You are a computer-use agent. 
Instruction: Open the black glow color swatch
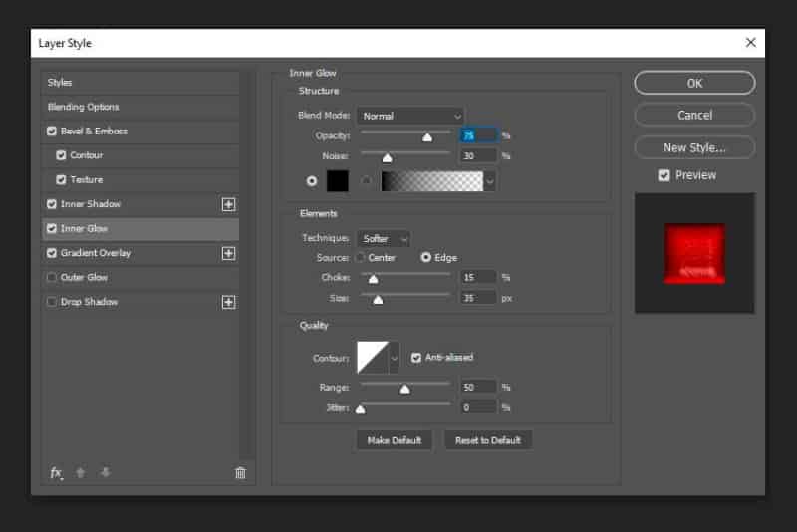click(x=338, y=181)
